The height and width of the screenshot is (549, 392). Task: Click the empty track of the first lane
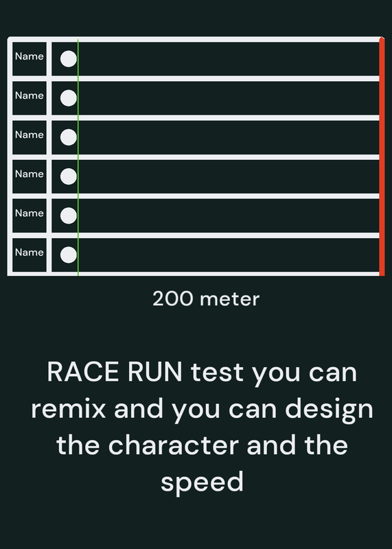coord(229,59)
